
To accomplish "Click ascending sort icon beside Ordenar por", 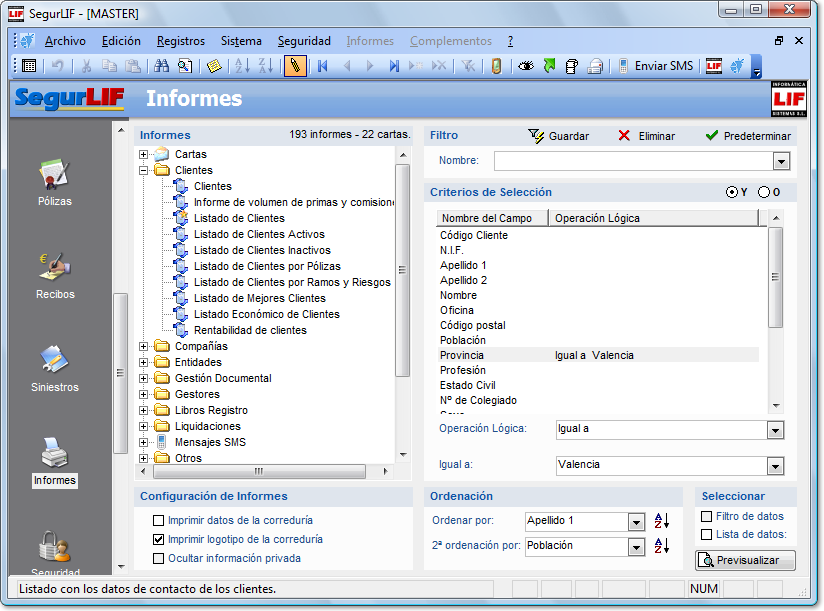I will [661, 521].
